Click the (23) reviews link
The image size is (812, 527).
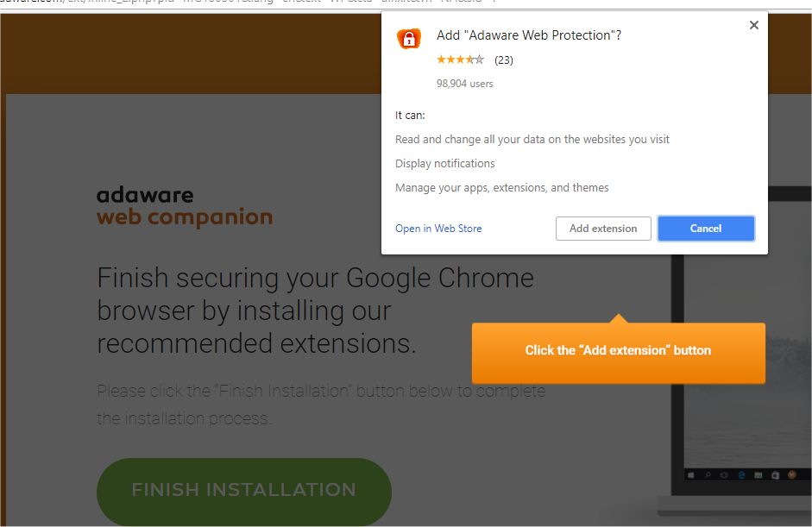pyautogui.click(x=503, y=60)
